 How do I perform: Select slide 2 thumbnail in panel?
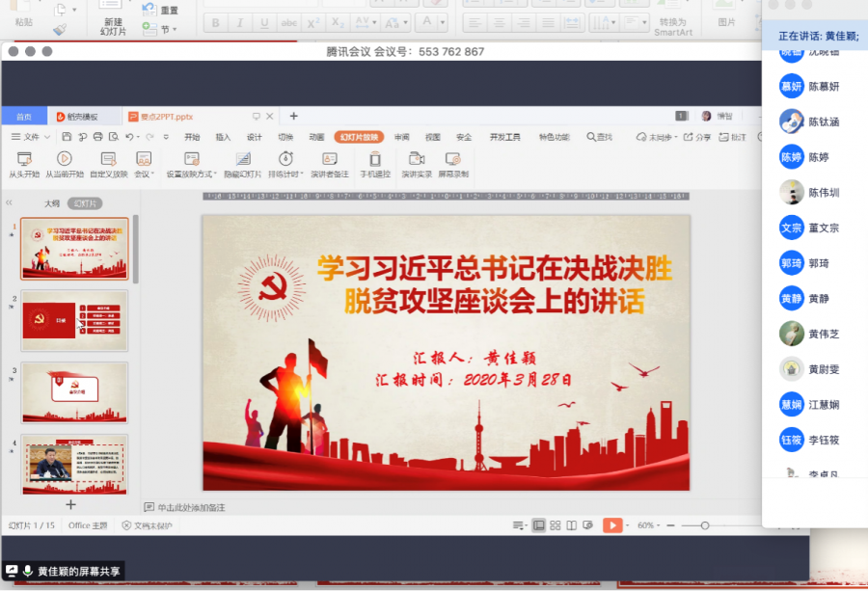click(x=74, y=321)
